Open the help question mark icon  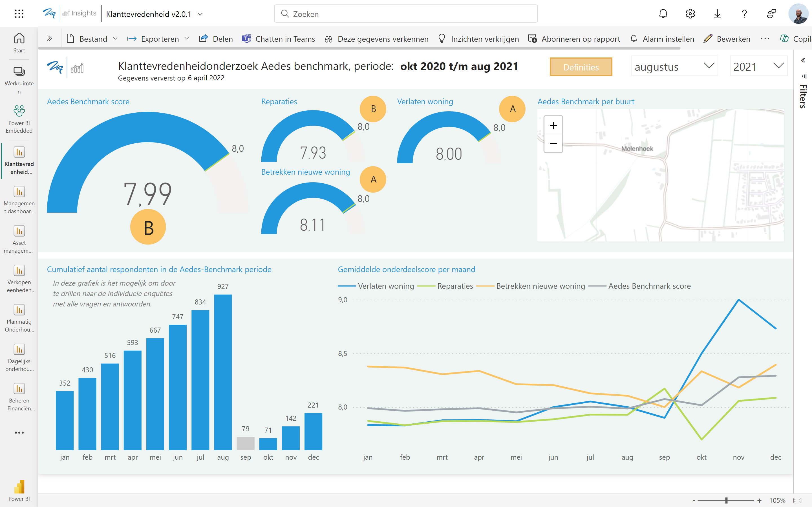click(x=744, y=14)
